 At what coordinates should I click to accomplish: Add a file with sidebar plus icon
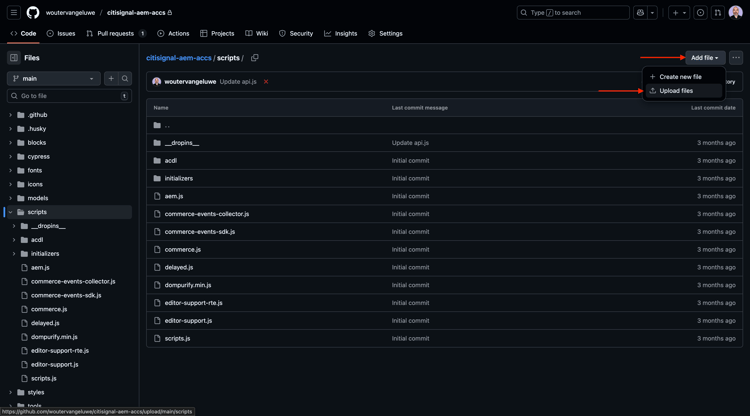click(111, 78)
